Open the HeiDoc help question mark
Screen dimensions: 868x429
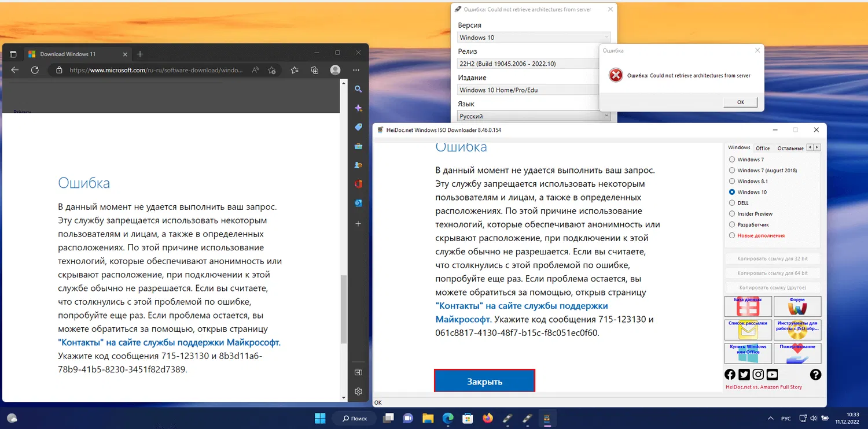815,375
